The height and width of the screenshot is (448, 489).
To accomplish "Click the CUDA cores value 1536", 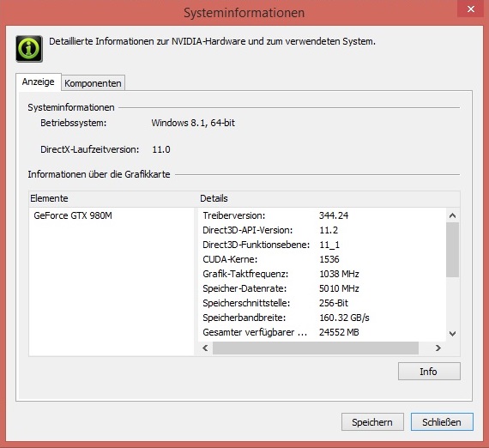I will tap(329, 259).
